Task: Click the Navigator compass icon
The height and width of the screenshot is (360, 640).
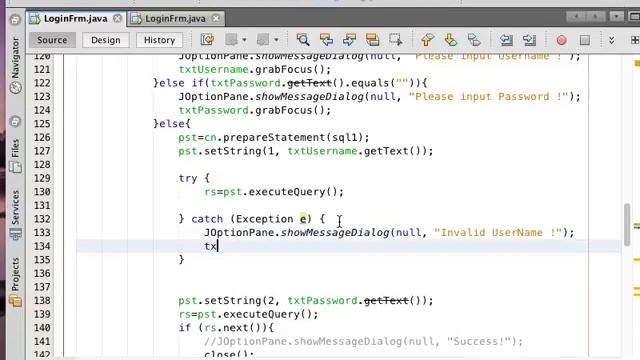Action: coord(16,87)
